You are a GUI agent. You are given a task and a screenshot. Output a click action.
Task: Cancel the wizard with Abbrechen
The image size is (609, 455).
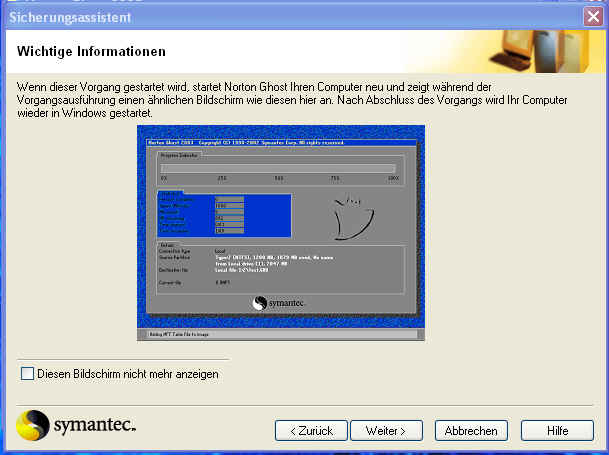coord(471,431)
